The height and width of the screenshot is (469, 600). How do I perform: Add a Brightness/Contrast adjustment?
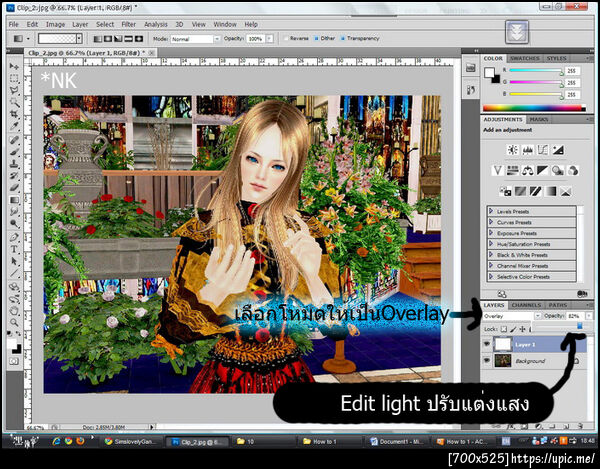point(513,150)
